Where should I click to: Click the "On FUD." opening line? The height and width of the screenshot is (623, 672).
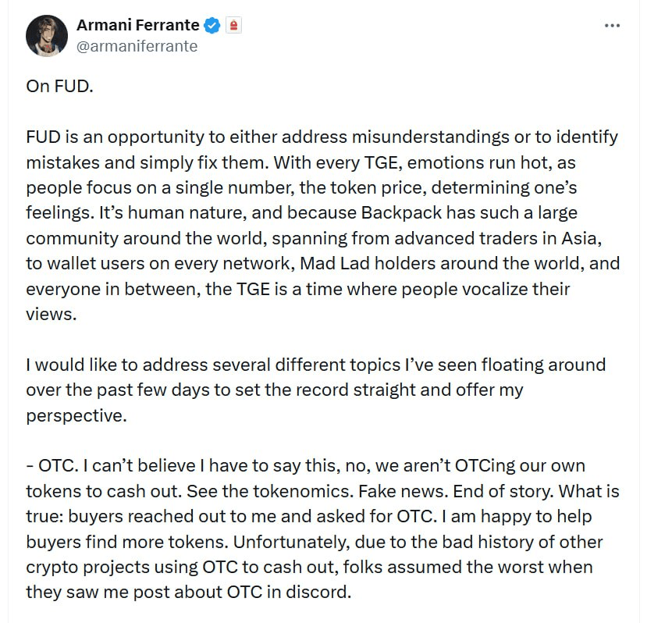pyautogui.click(x=59, y=86)
